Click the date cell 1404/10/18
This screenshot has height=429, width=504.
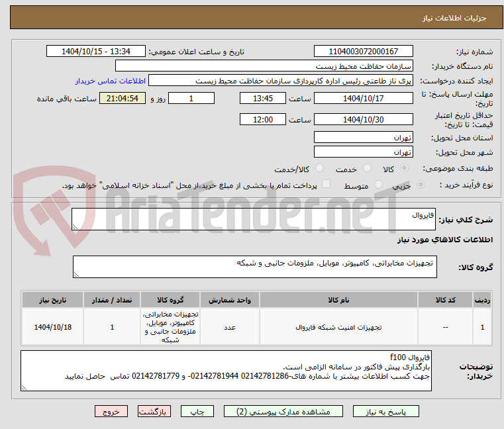(53, 327)
